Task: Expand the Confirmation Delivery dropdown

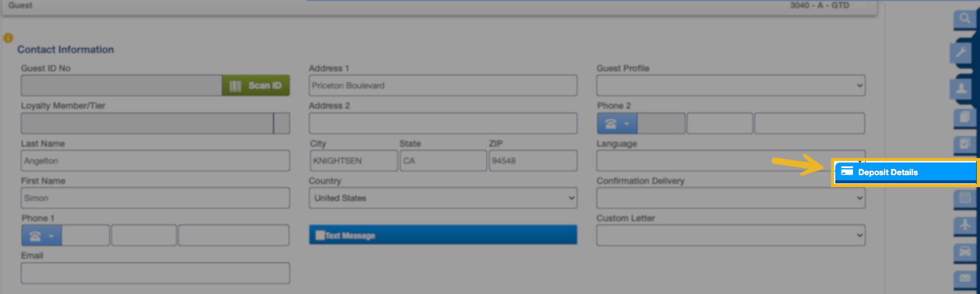Action: click(x=730, y=198)
